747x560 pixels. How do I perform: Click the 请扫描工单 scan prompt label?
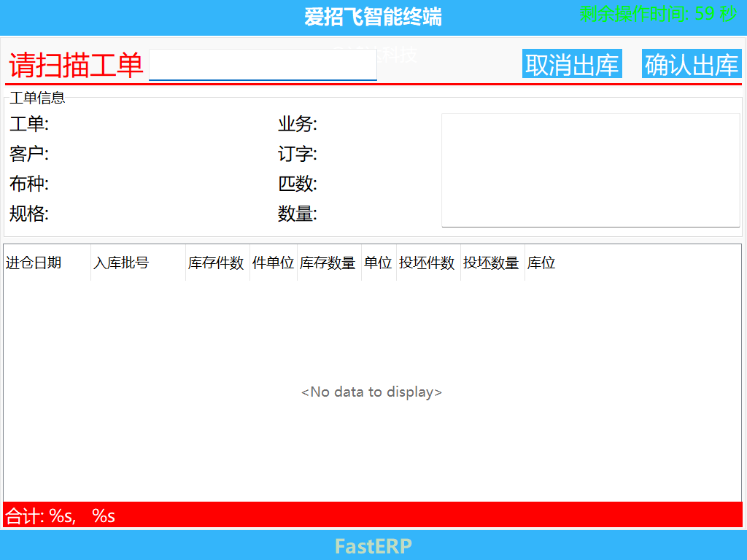(73, 63)
